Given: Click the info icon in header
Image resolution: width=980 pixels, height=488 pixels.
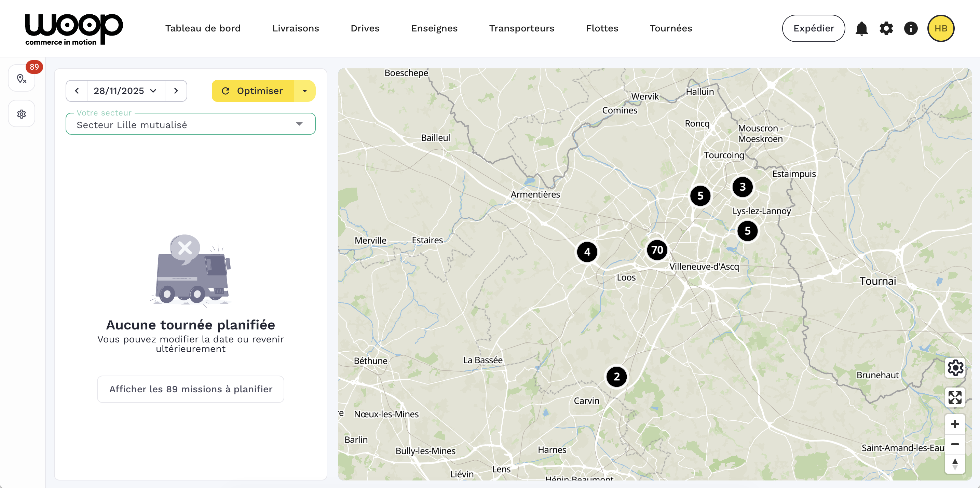Looking at the screenshot, I should [x=910, y=28].
